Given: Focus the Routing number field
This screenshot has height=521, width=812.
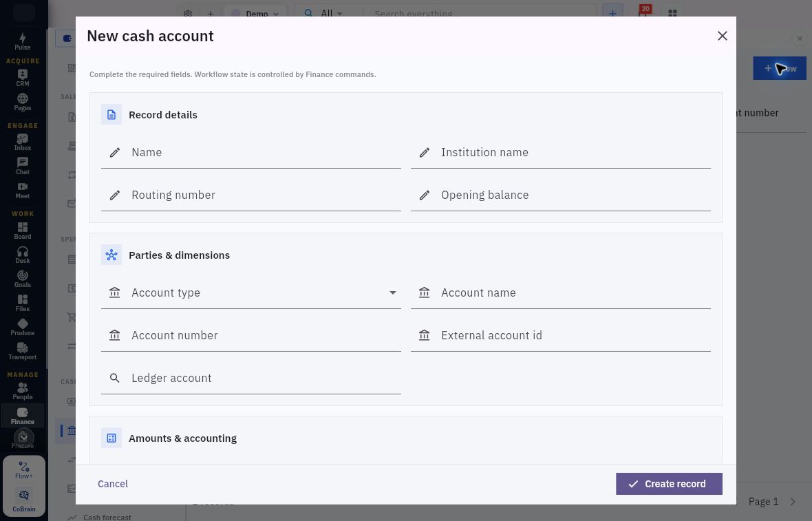Looking at the screenshot, I should [x=251, y=195].
